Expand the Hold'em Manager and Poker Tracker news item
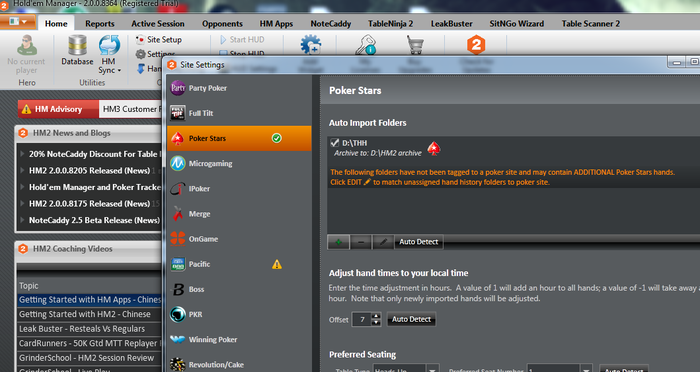 coord(22,187)
